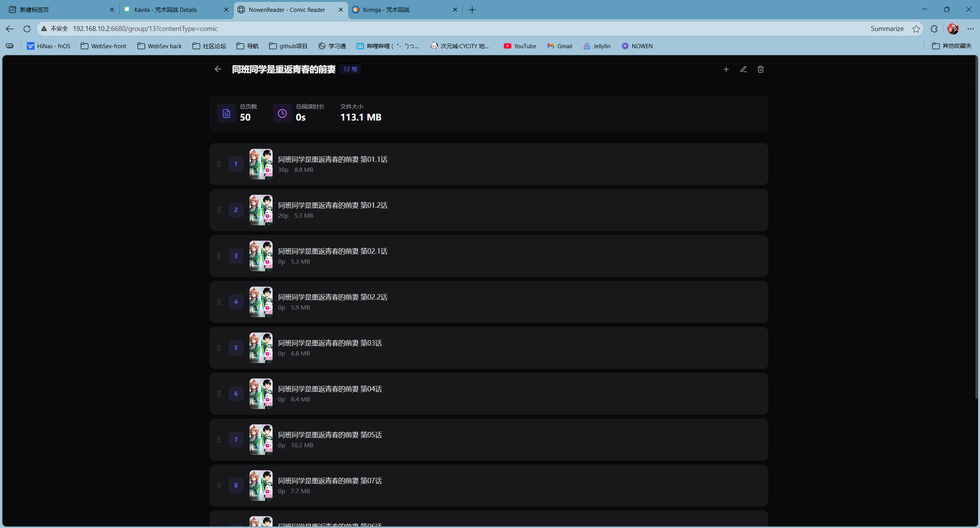Open the browser extensions puzzle icon
The image size is (980, 528).
pyautogui.click(x=934, y=29)
